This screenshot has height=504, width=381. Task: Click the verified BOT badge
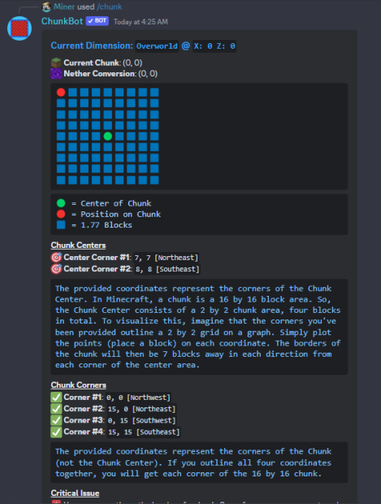(97, 21)
